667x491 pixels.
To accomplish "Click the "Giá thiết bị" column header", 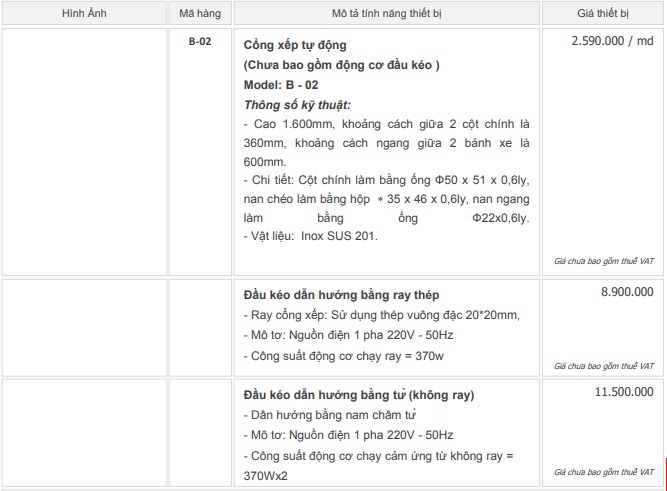I will [603, 13].
